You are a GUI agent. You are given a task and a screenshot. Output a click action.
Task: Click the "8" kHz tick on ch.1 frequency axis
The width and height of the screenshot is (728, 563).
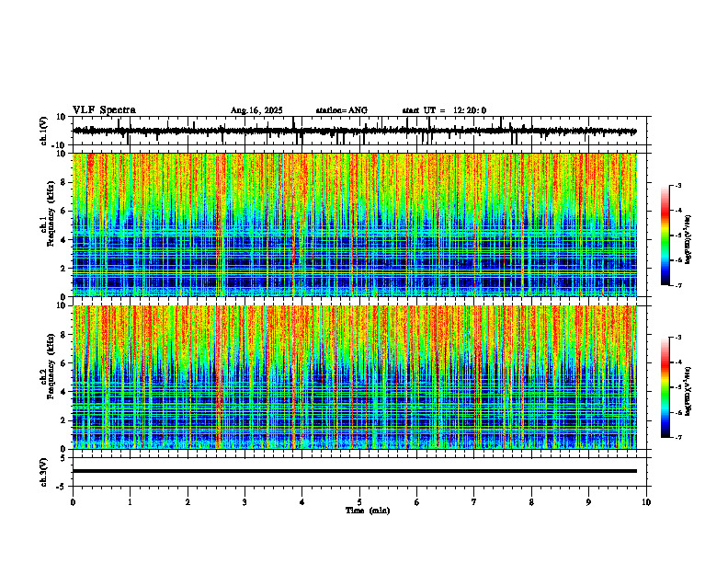(65, 182)
